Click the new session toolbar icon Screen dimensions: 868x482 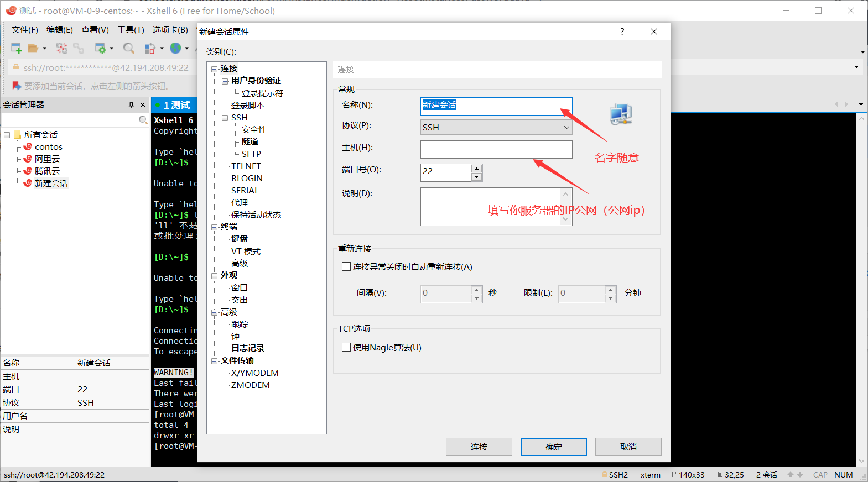16,49
